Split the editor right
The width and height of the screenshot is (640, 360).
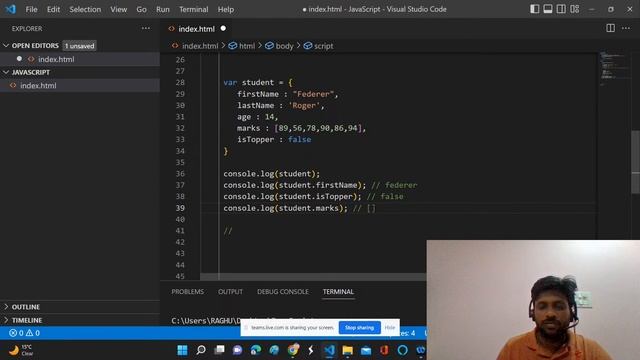[x=610, y=28]
